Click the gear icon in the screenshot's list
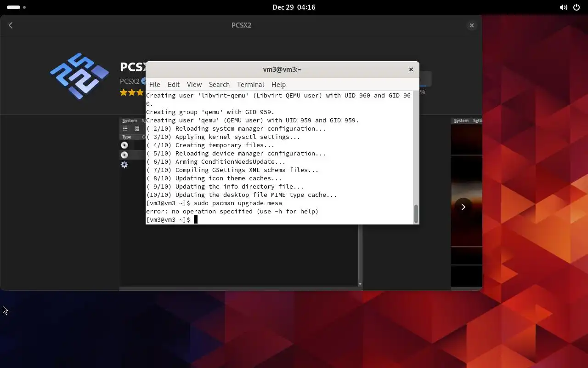The height and width of the screenshot is (368, 588). pos(124,165)
